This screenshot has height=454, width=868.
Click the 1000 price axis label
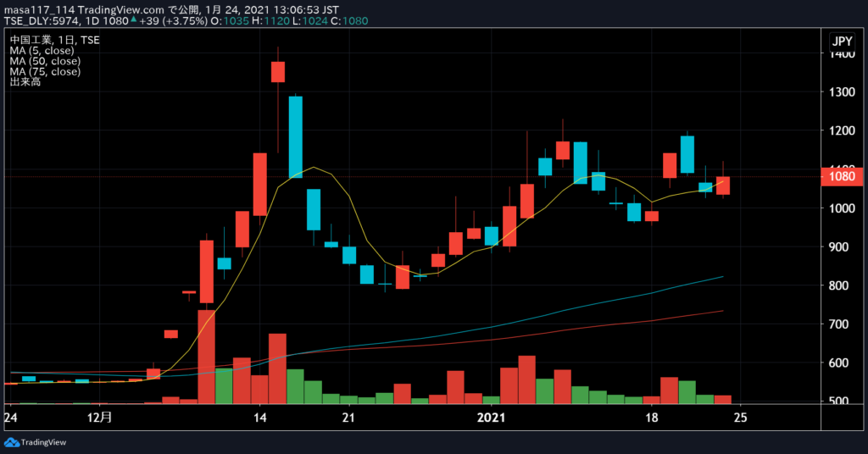[842, 208]
